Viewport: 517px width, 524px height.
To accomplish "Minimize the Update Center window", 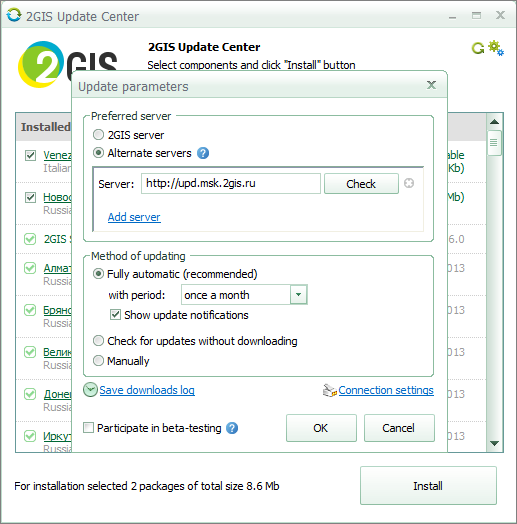I will tap(453, 16).
